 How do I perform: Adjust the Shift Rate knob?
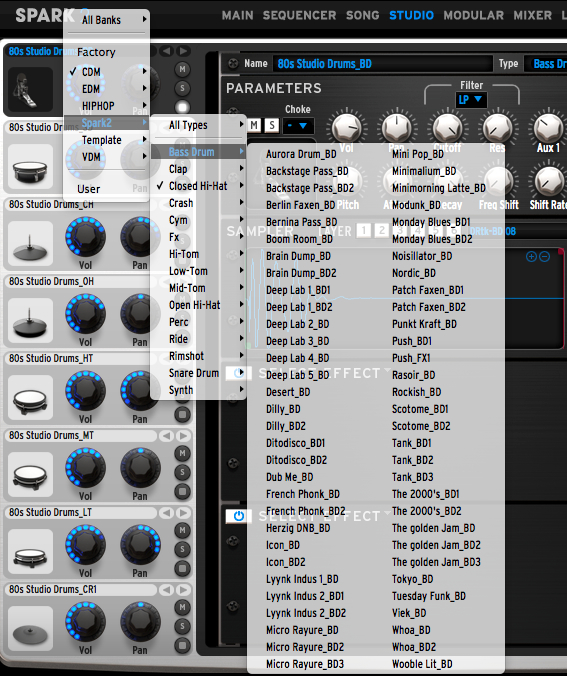pyautogui.click(x=548, y=182)
